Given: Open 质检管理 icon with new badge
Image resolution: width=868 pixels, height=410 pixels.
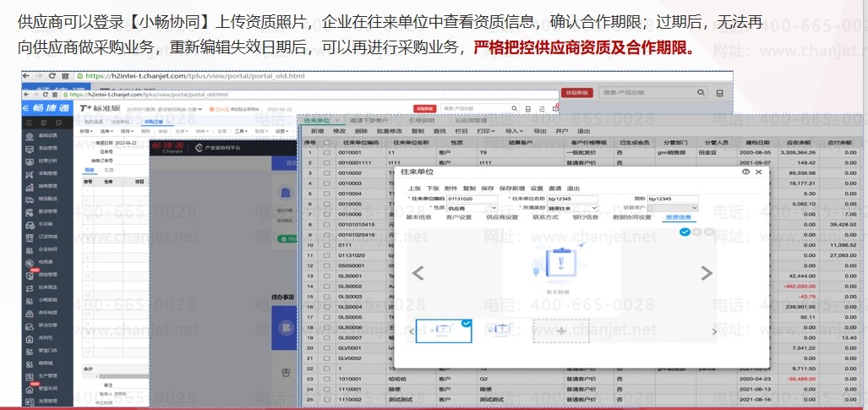Looking at the screenshot, I should point(30,276).
